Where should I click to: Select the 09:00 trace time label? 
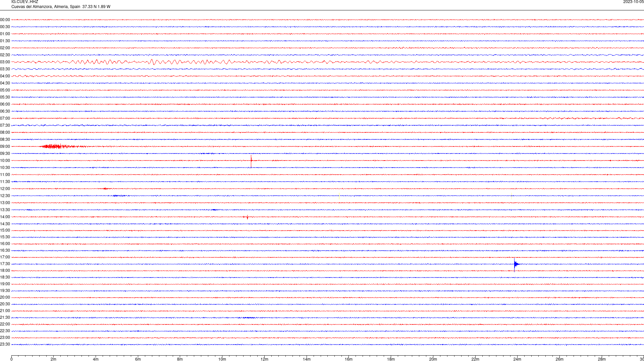(5, 146)
